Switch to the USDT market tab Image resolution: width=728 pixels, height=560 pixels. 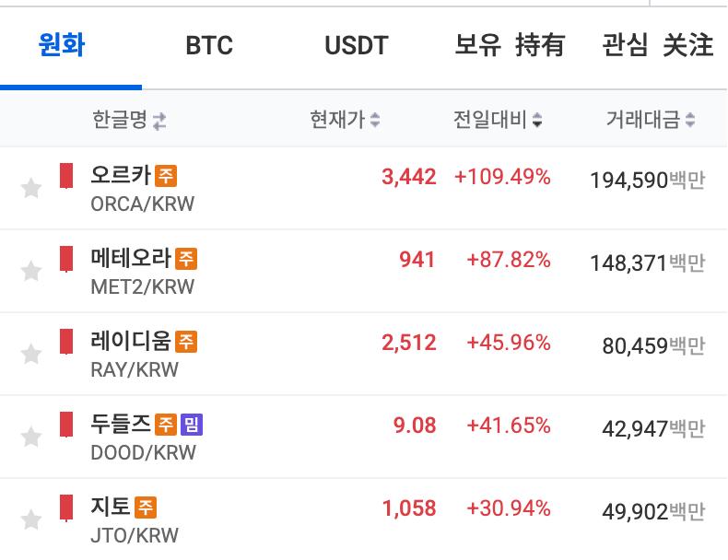(x=357, y=45)
